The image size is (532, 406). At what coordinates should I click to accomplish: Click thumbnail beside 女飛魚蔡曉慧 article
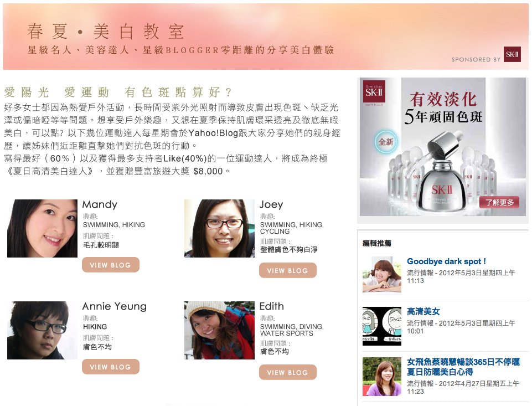tap(382, 377)
